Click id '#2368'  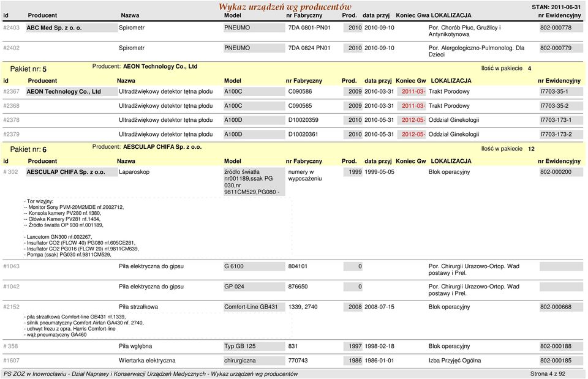click(x=11, y=106)
